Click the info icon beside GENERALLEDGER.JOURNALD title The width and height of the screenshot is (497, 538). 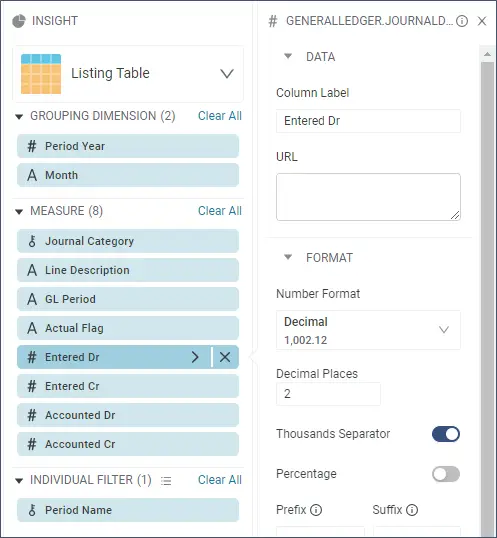coord(462,21)
